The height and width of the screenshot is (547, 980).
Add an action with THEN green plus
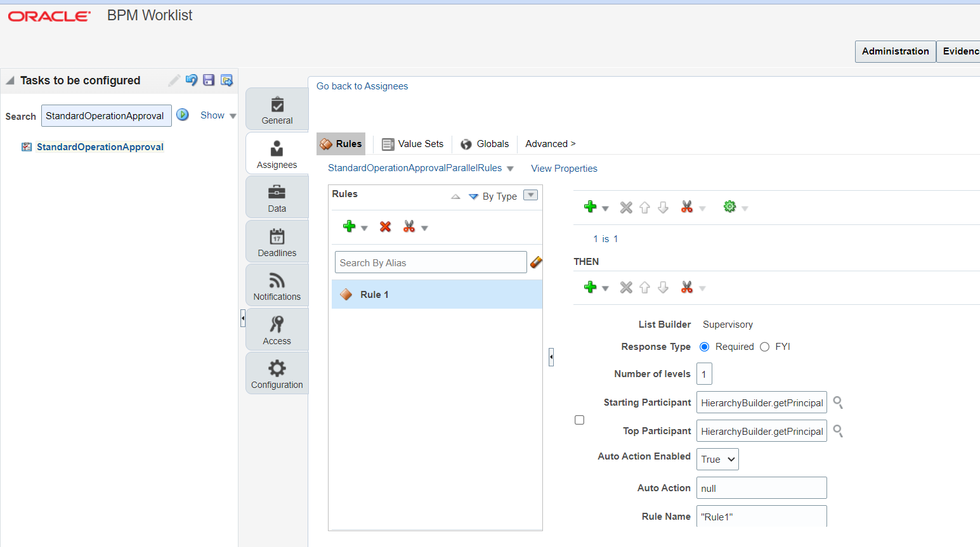(590, 286)
